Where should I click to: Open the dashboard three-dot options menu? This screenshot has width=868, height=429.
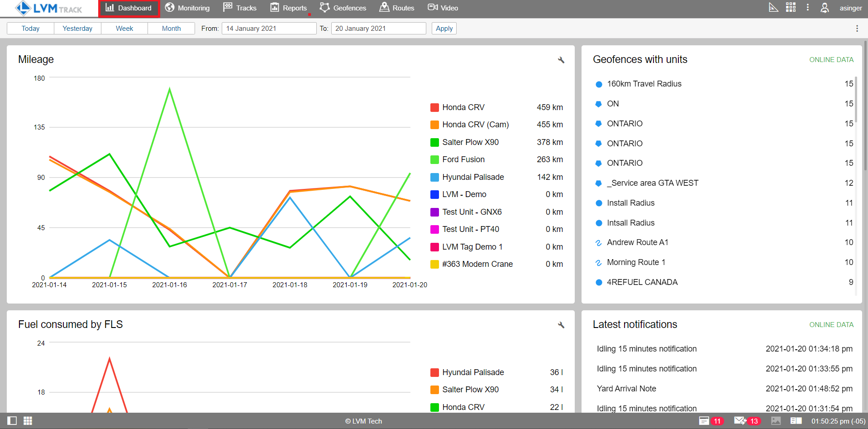(x=857, y=29)
